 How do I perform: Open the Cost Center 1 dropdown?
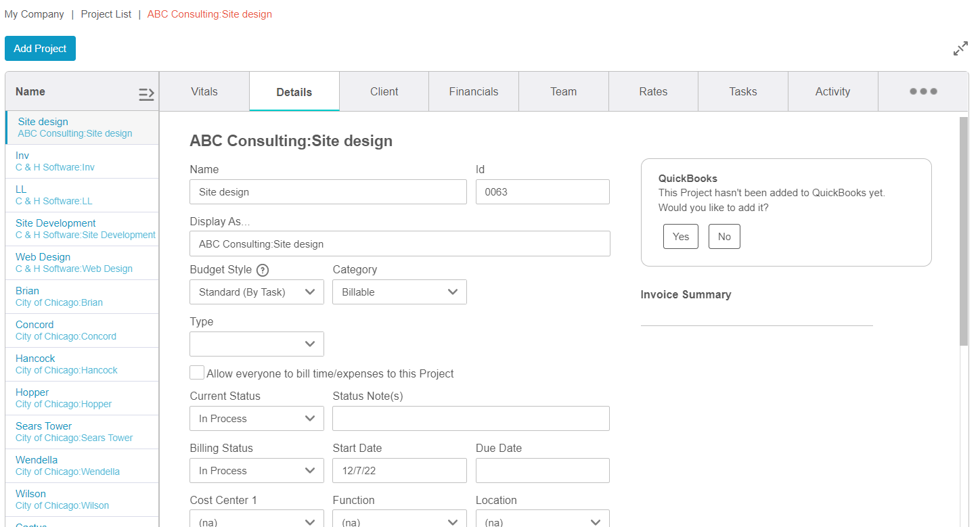point(257,520)
